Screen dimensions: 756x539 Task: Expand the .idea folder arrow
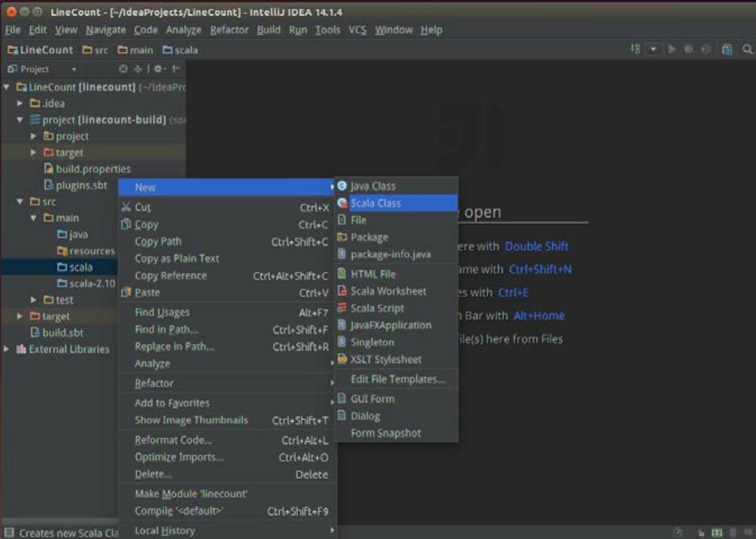click(x=20, y=104)
